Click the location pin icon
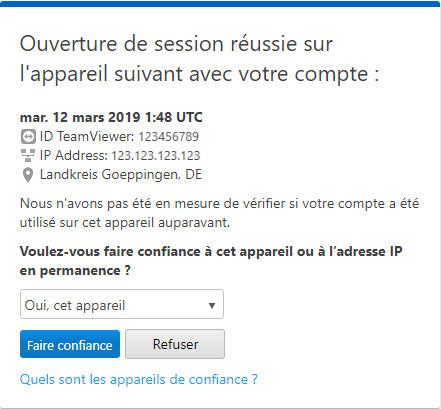Image resolution: width=441 pixels, height=409 pixels. tap(28, 175)
